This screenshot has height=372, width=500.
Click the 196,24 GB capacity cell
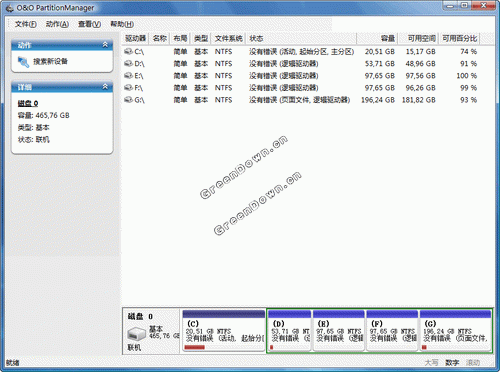coord(378,100)
